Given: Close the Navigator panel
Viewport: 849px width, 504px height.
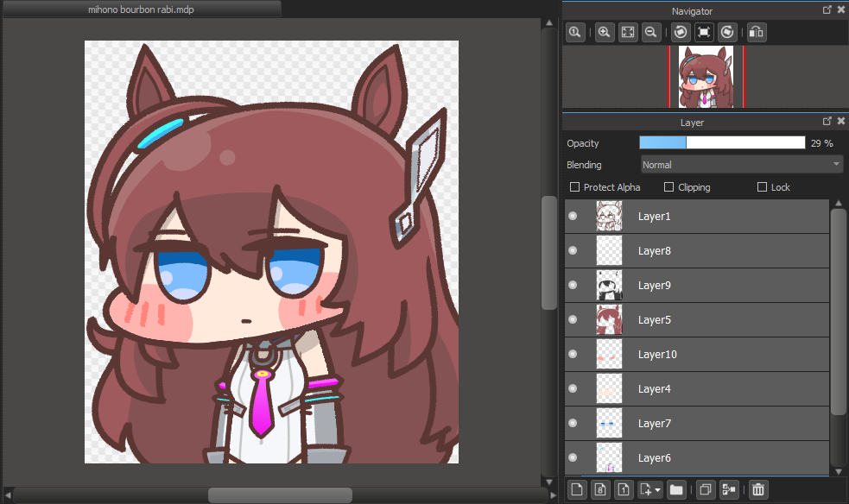Looking at the screenshot, I should 841,9.
